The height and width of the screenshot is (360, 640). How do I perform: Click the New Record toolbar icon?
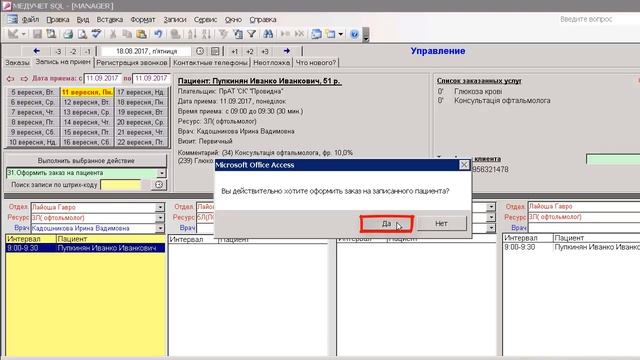(x=285, y=34)
